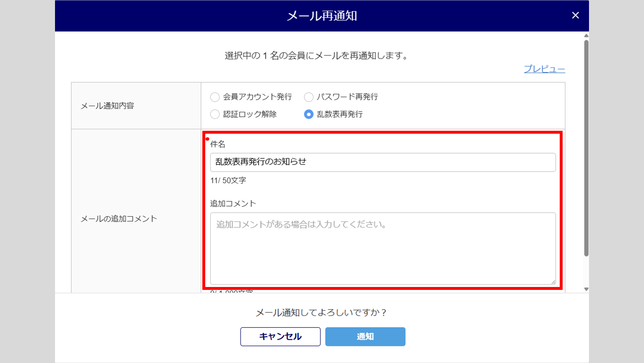This screenshot has width=644, height=363.
Task: Click the メール再通知 dialog title
Action: pos(322,16)
